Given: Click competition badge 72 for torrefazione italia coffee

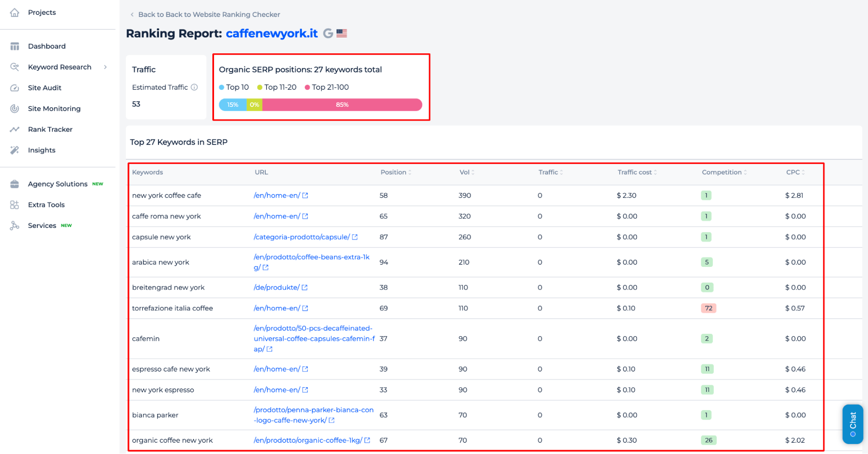Looking at the screenshot, I should [x=709, y=309].
